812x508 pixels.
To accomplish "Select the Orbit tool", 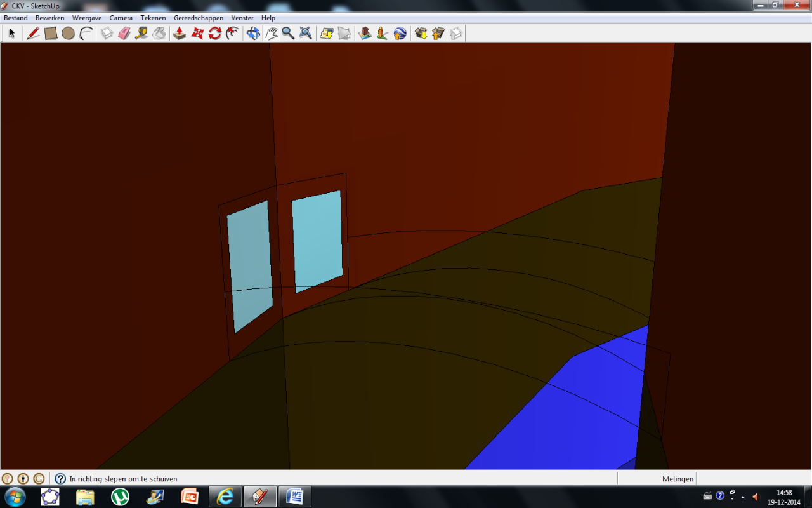I will point(253,34).
